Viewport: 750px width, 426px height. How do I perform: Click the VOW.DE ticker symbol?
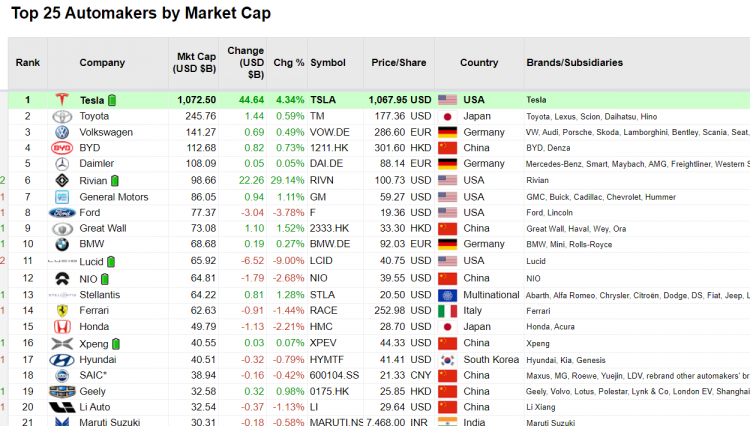(330, 132)
